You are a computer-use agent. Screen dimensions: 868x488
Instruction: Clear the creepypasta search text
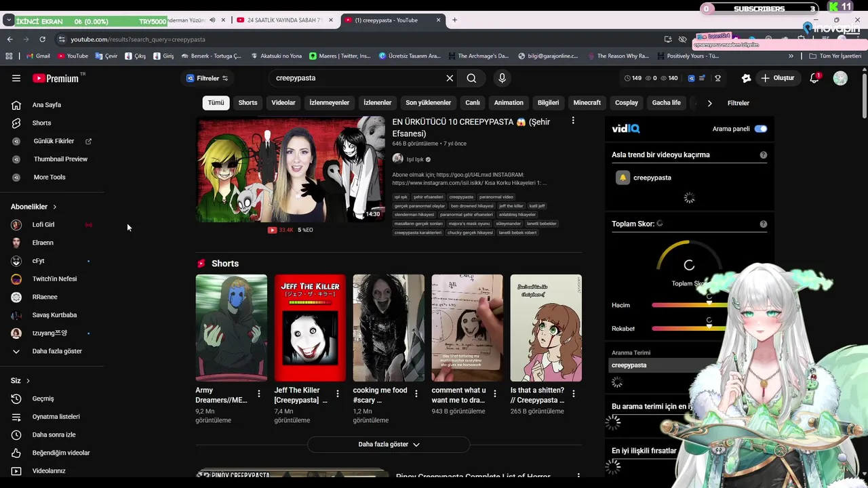tap(450, 78)
